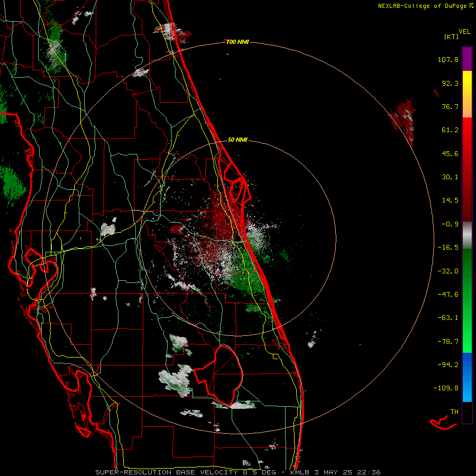The image size is (476, 476).
Task: Click the TH label near the scale bottom
Action: [454, 412]
